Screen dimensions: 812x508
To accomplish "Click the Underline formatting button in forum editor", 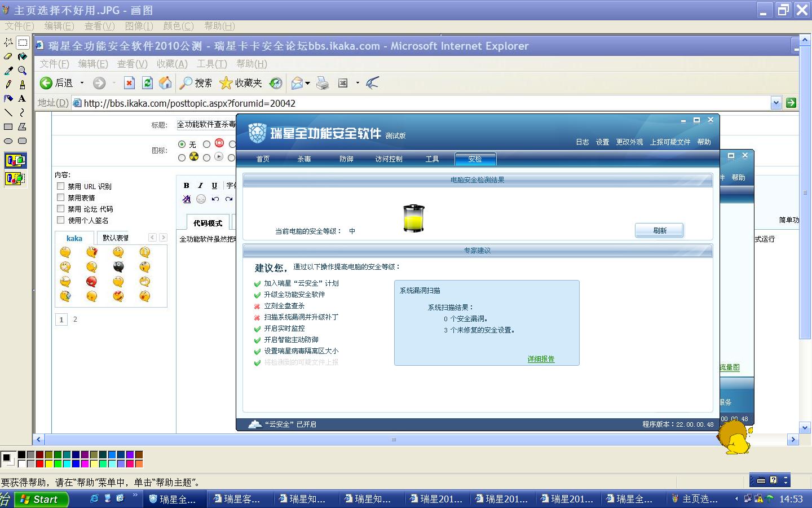I will coord(214,185).
